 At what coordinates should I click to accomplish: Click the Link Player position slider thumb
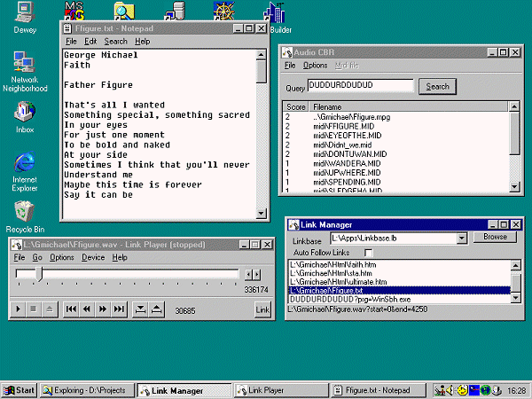[38, 275]
